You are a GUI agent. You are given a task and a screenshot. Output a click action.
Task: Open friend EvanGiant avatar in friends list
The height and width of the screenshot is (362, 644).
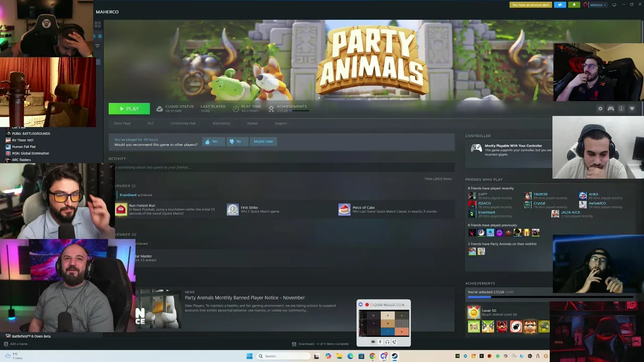click(x=472, y=214)
